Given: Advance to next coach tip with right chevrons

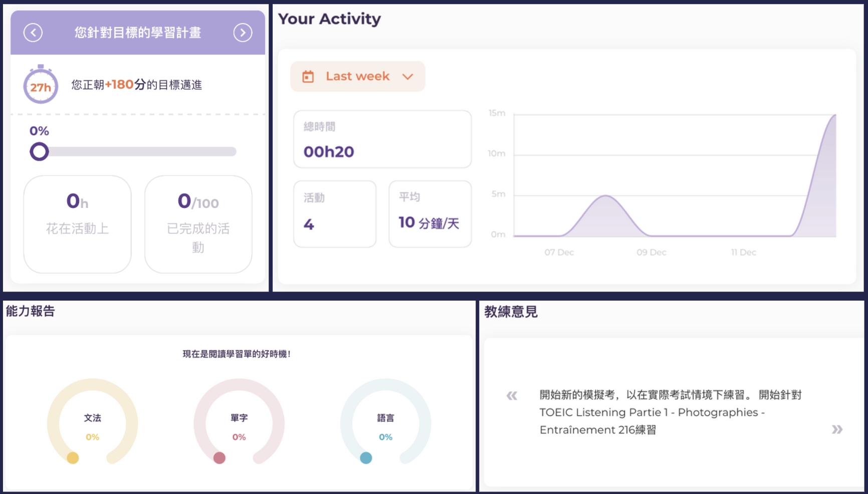Looking at the screenshot, I should [x=836, y=429].
